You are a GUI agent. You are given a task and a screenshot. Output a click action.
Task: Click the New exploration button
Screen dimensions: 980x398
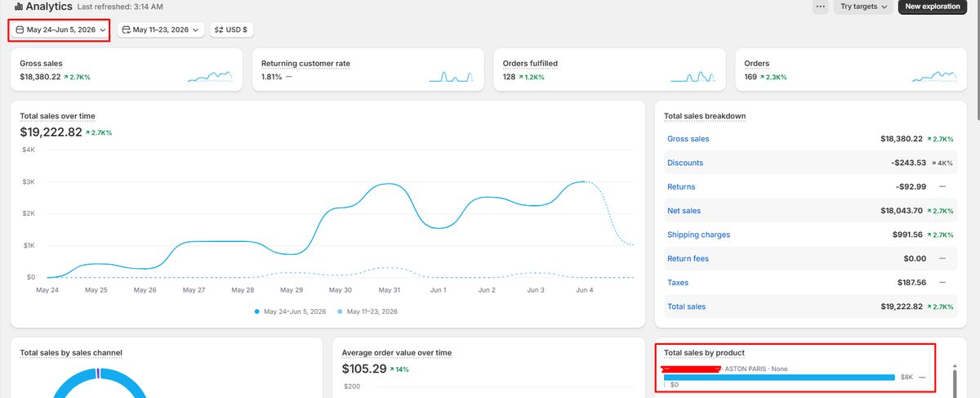933,7
